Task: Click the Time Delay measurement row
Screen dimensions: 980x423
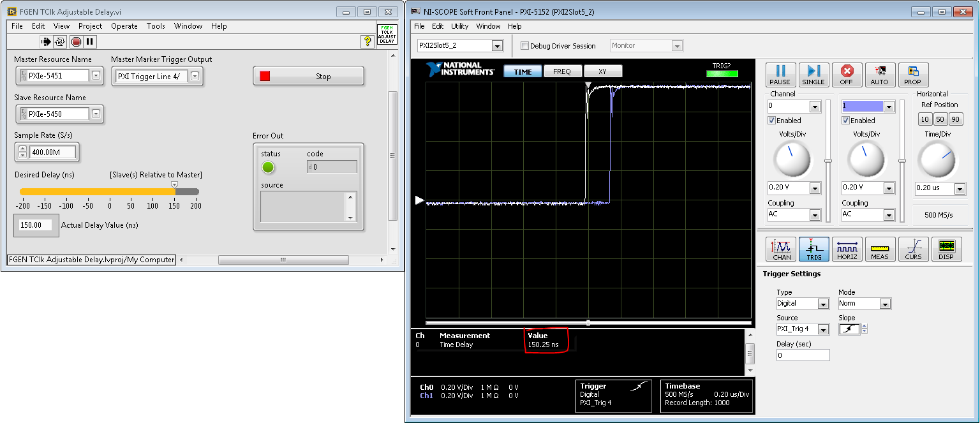Action: (x=495, y=345)
